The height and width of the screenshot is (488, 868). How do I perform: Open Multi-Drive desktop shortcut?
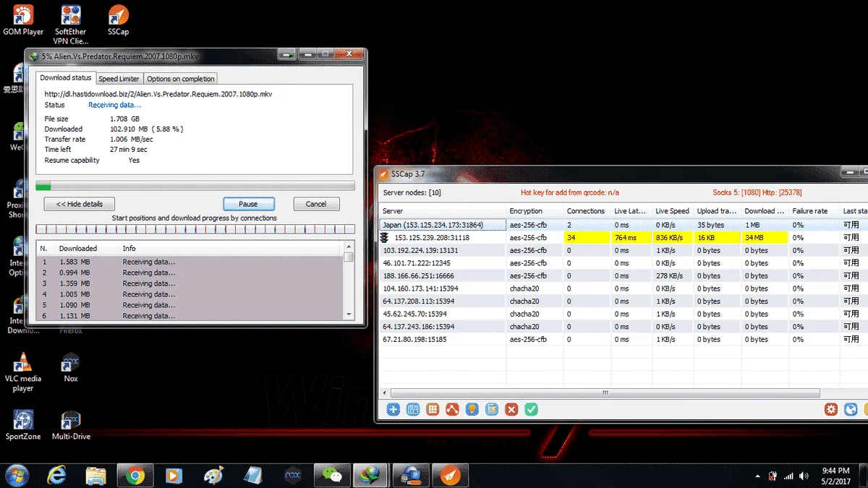70,425
